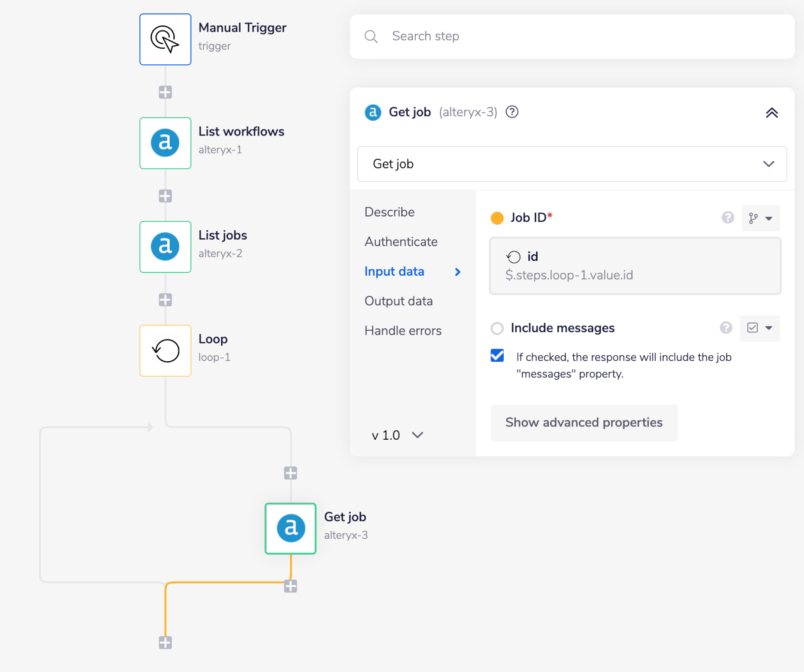Click help icon next to Get job title
Viewport: 804px width, 672px height.
click(512, 112)
